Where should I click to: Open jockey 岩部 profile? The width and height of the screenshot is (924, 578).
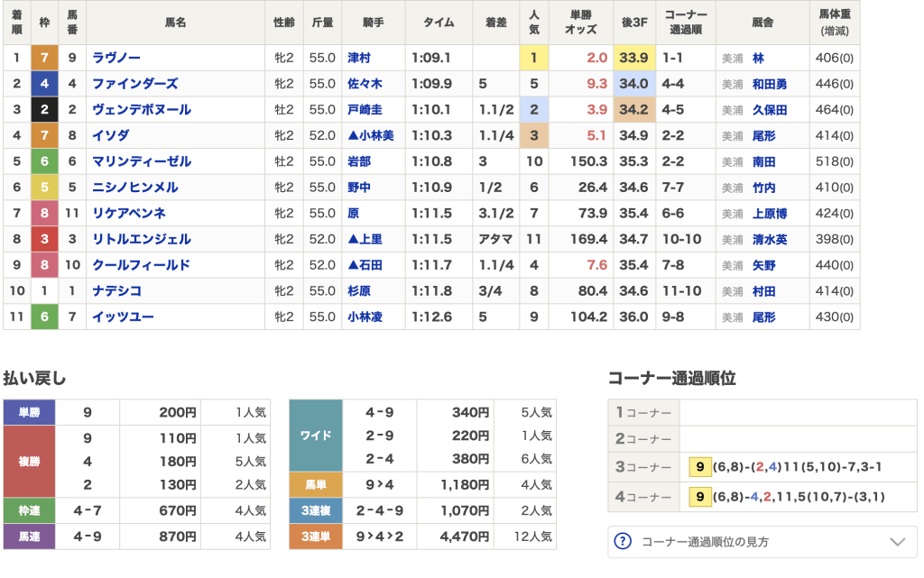[x=359, y=161]
